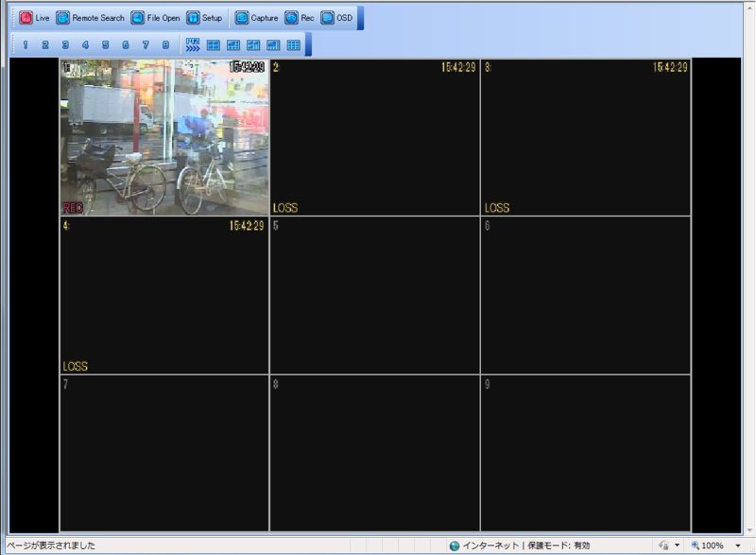Switch to nine-way grid layout
The height and width of the screenshot is (555, 756).
click(294, 45)
